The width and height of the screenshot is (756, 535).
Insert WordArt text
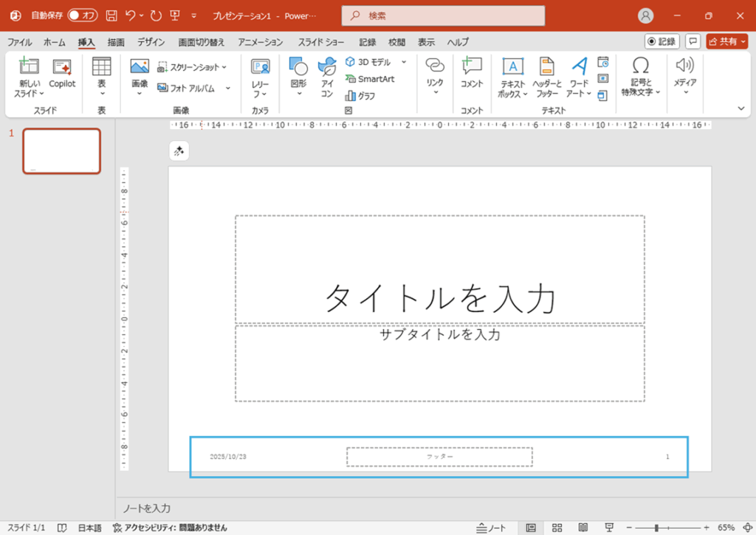pos(579,77)
